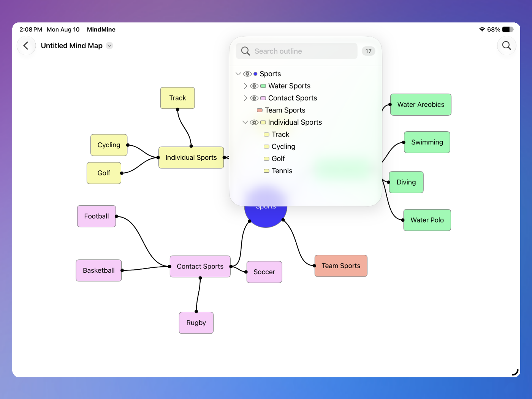Image resolution: width=532 pixels, height=399 pixels.
Task: Expand the Water Sports outline branch
Action: tap(245, 86)
